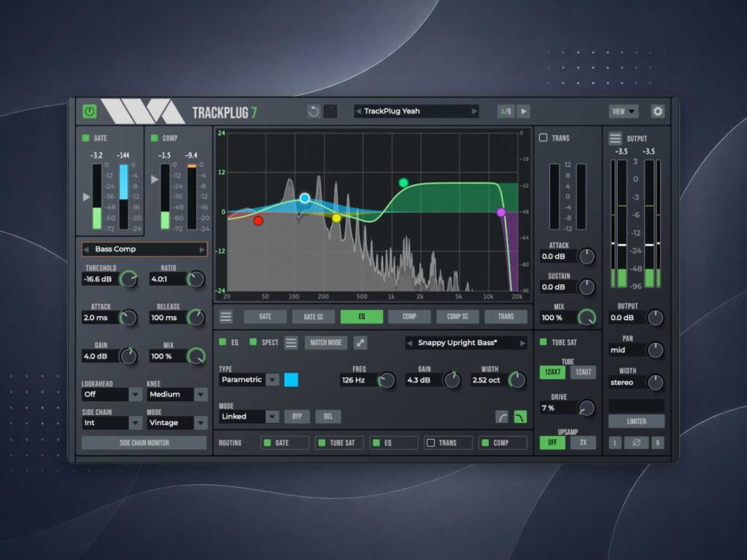Click the Match Mode button
The image size is (747, 560).
coord(326,343)
